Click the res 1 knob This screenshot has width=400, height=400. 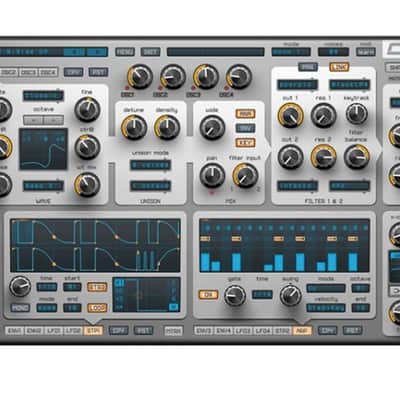click(x=323, y=115)
